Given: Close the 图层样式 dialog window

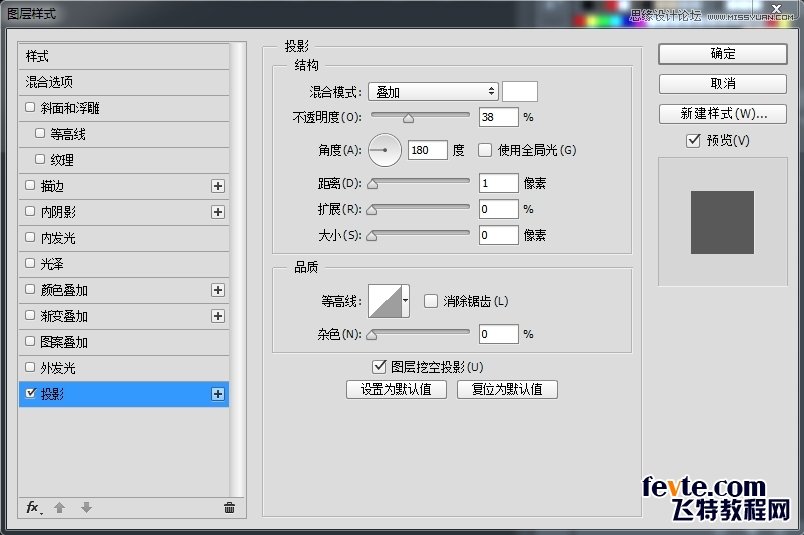Looking at the screenshot, I should (776, 8).
